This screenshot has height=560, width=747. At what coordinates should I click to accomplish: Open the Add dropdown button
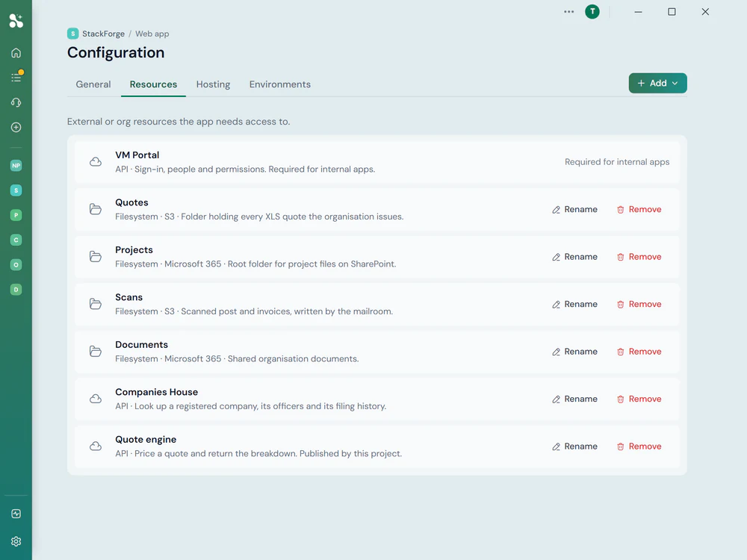(x=657, y=84)
